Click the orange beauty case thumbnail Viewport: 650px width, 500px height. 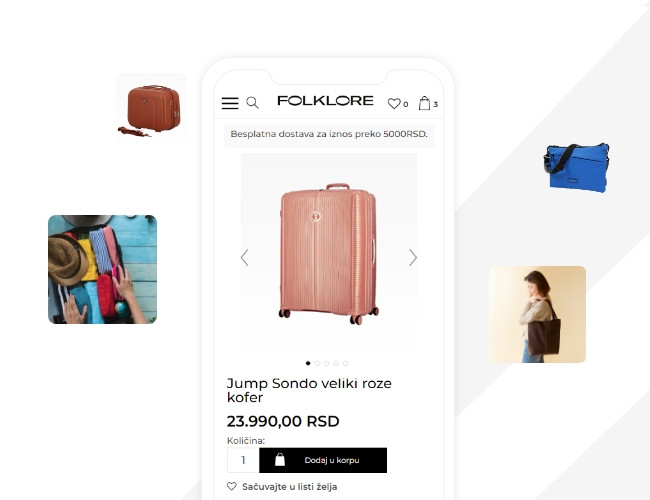point(151,109)
